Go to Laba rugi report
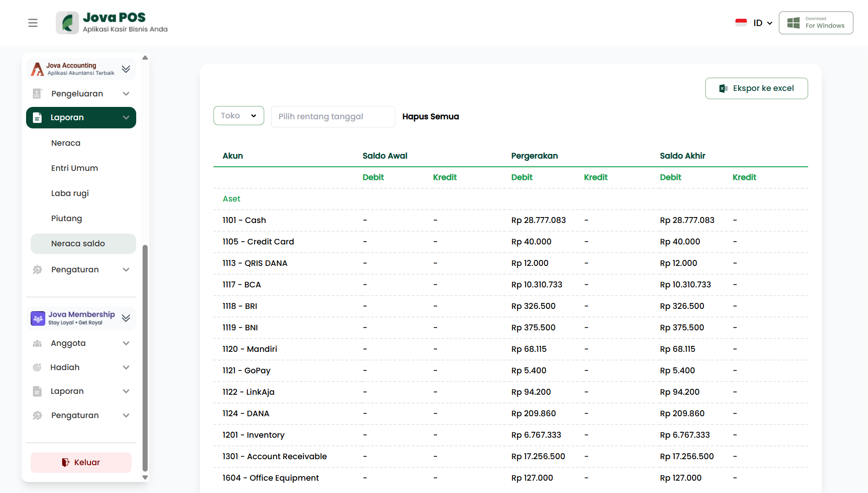Image resolution: width=868 pixels, height=493 pixels. click(x=70, y=193)
